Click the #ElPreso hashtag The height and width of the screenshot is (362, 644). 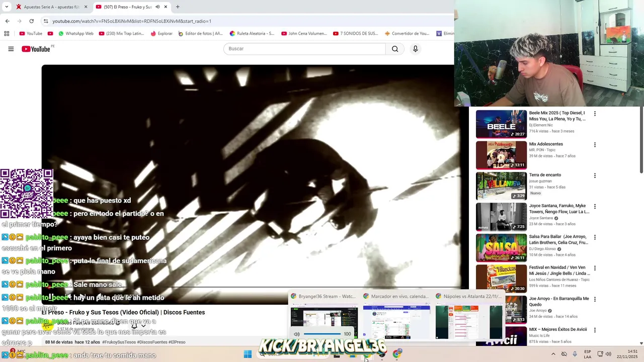177,342
